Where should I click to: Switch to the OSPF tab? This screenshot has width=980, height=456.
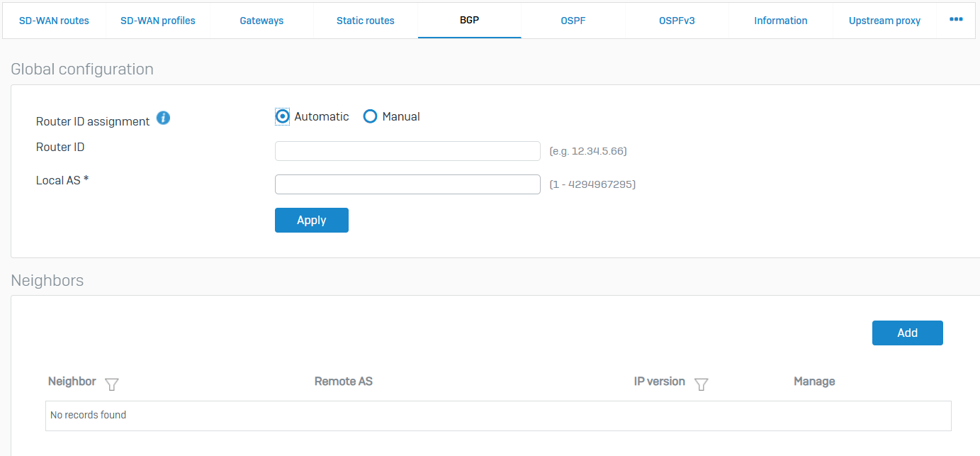[573, 21]
